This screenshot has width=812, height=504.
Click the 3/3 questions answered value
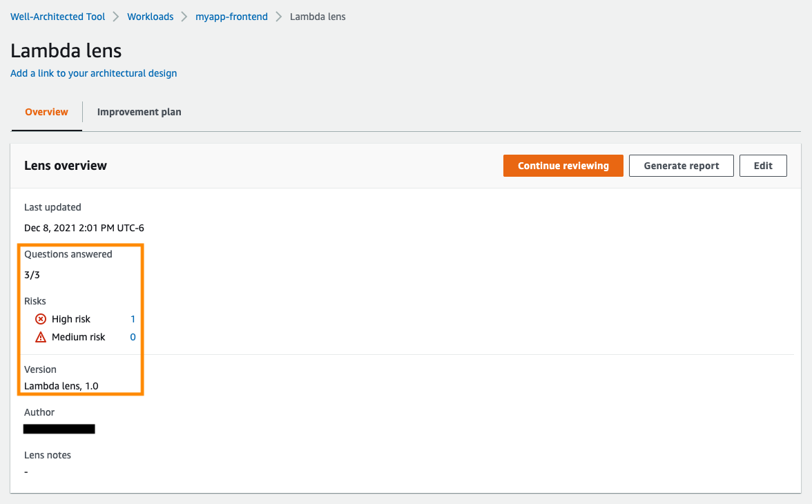pyautogui.click(x=32, y=275)
